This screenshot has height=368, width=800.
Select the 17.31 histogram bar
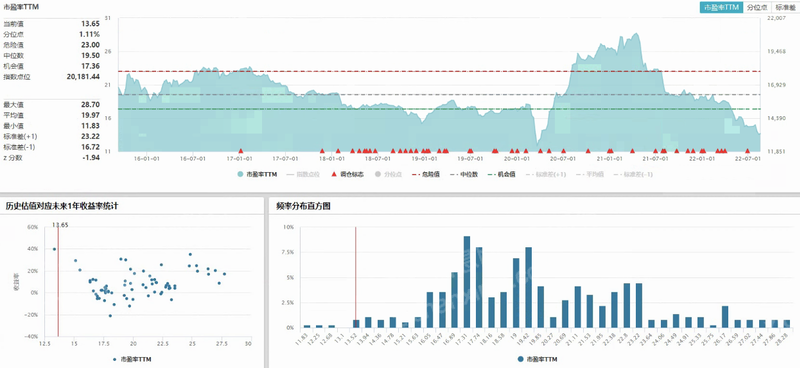click(x=467, y=282)
